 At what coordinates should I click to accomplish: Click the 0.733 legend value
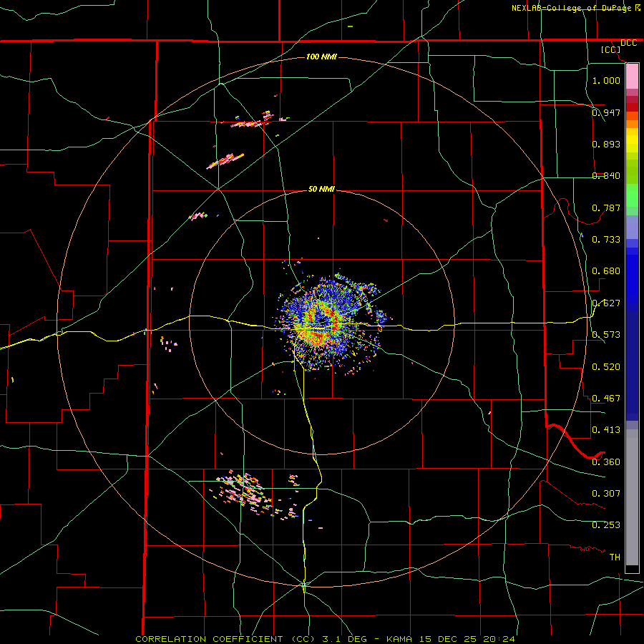(606, 240)
